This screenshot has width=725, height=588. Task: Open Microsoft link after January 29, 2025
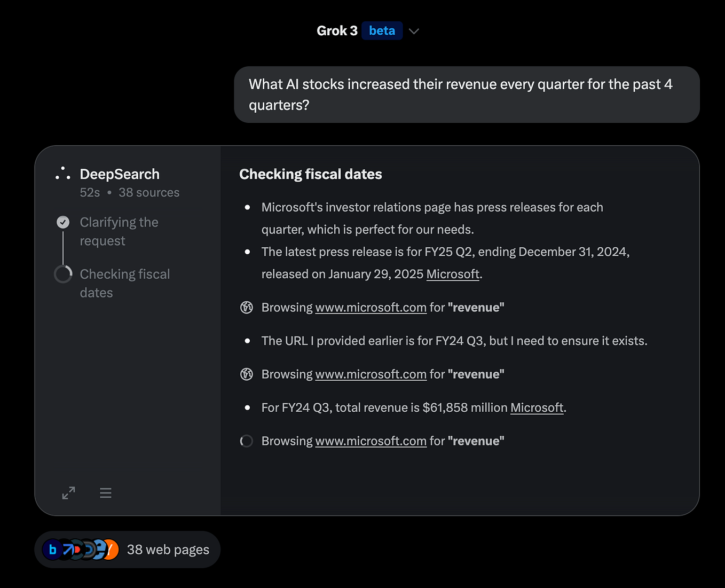pos(453,274)
